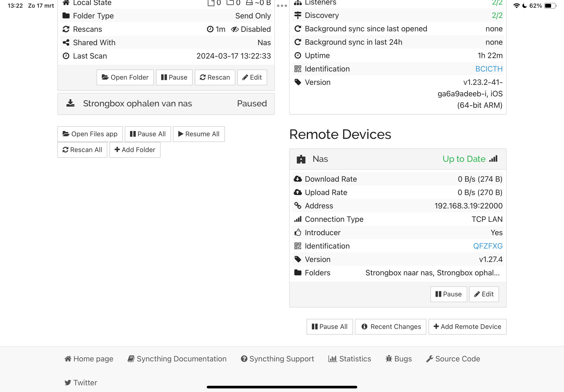Click the Download Rate cloud icon
This screenshot has height=392, width=564.
coord(298,179)
